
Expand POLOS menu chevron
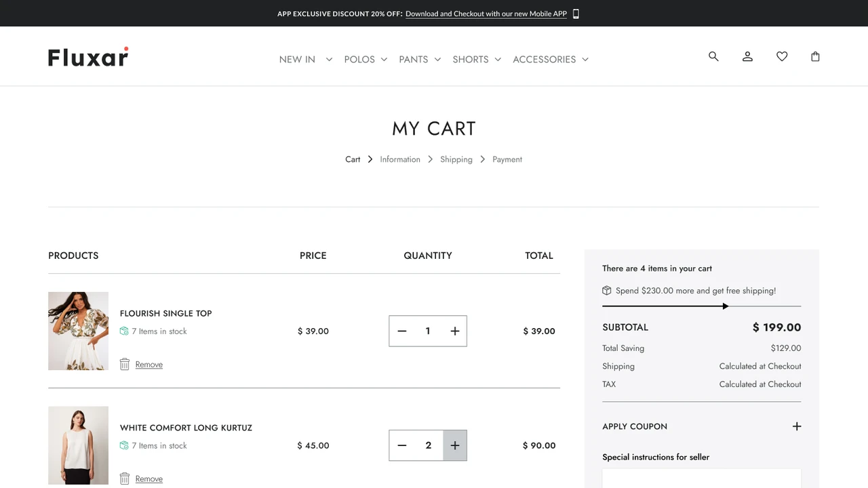384,59
